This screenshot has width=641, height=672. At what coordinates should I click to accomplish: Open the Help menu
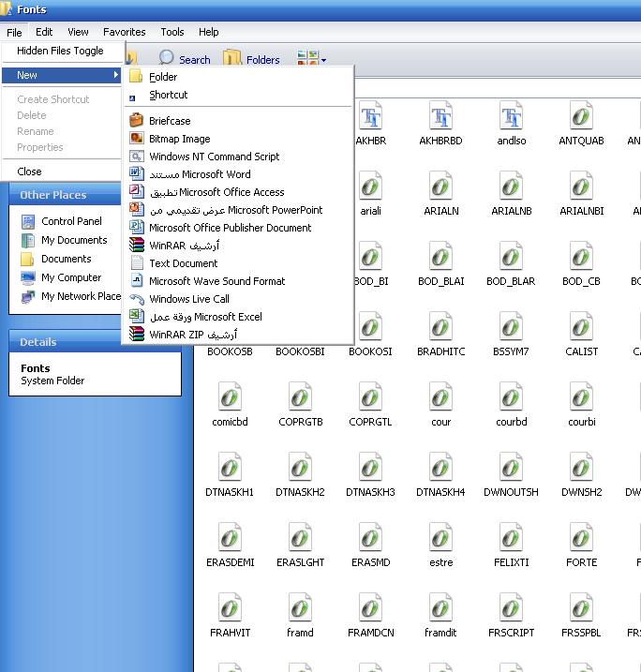209,32
